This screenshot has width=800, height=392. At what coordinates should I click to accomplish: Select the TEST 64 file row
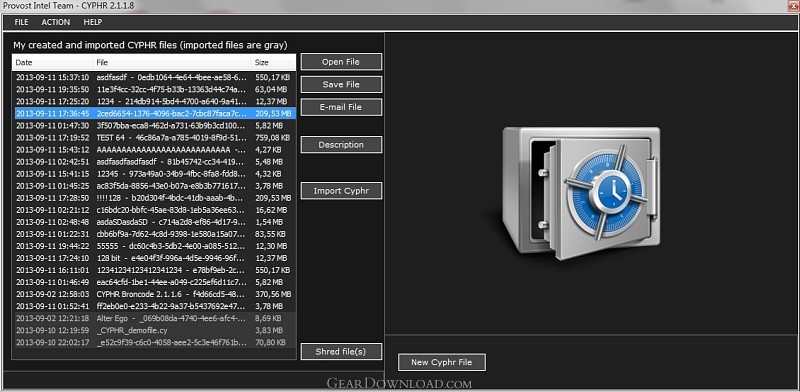point(154,138)
